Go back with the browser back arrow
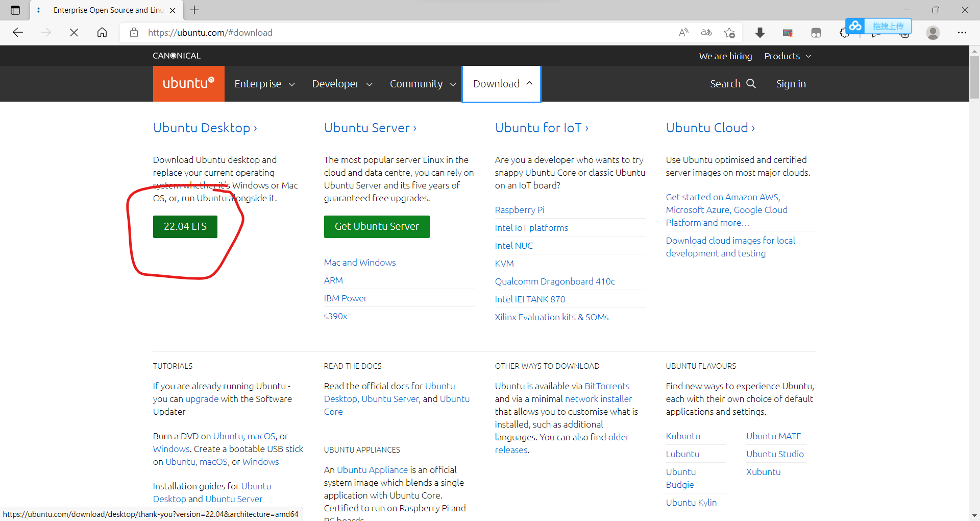 point(18,33)
